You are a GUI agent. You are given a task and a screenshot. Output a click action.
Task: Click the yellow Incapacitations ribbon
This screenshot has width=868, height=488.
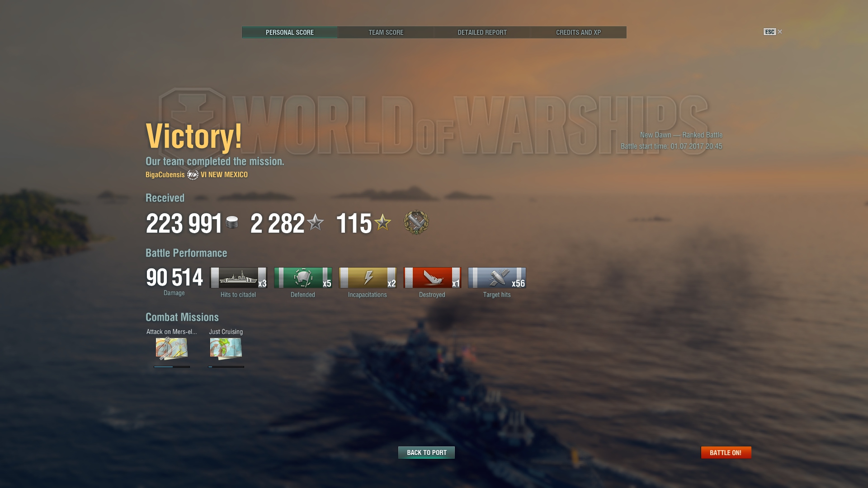[x=368, y=277]
